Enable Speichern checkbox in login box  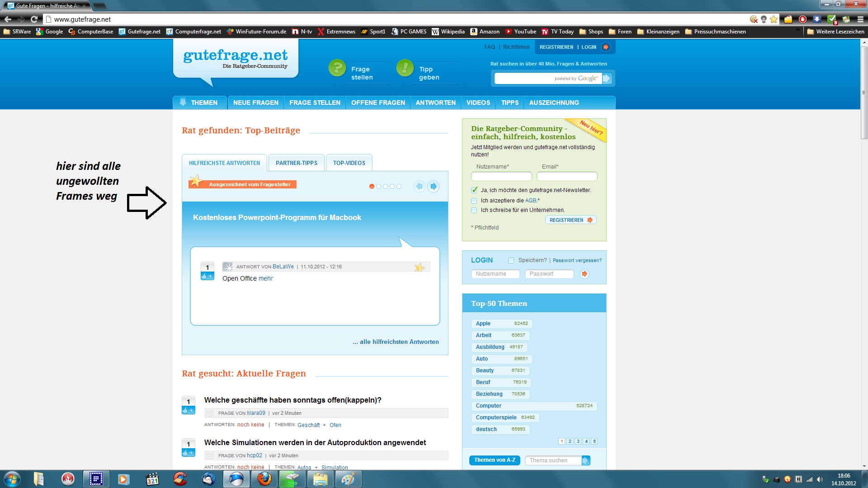tap(511, 260)
